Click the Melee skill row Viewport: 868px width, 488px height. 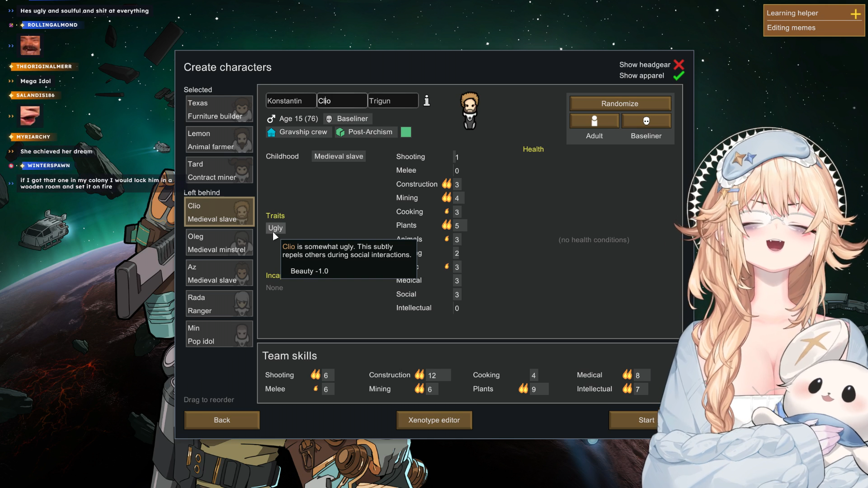(x=429, y=170)
